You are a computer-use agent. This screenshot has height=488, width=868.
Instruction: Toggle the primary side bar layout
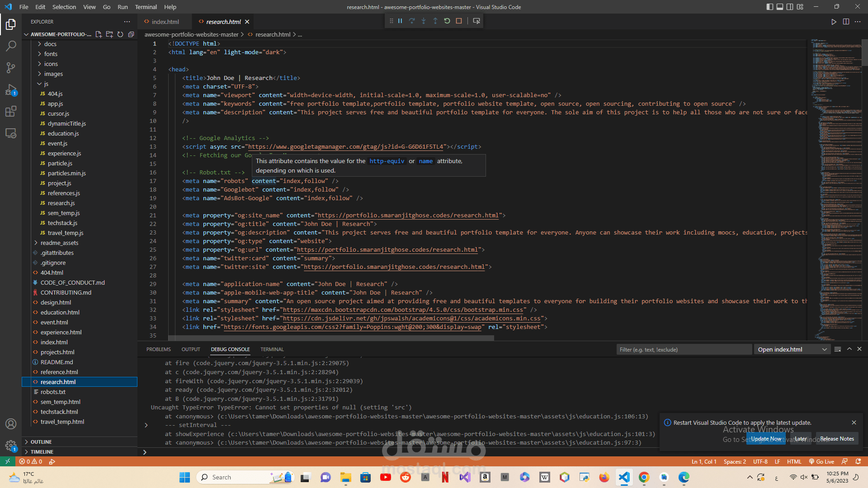point(770,7)
